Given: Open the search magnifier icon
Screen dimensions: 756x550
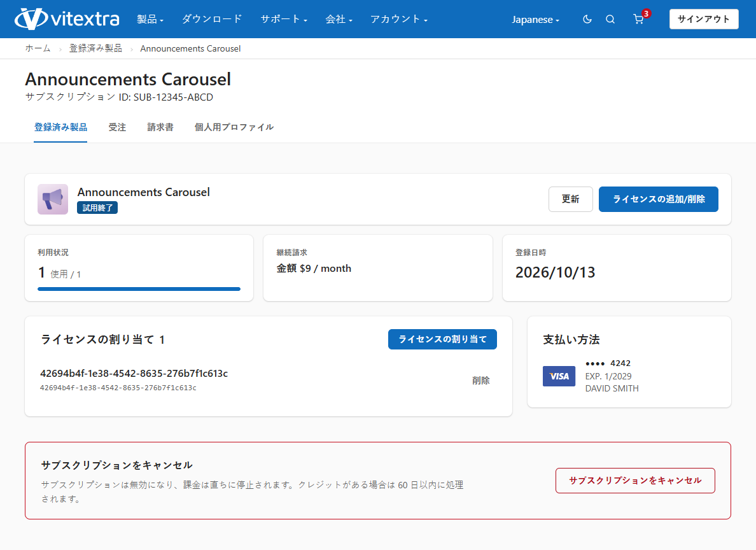Looking at the screenshot, I should click(x=610, y=19).
